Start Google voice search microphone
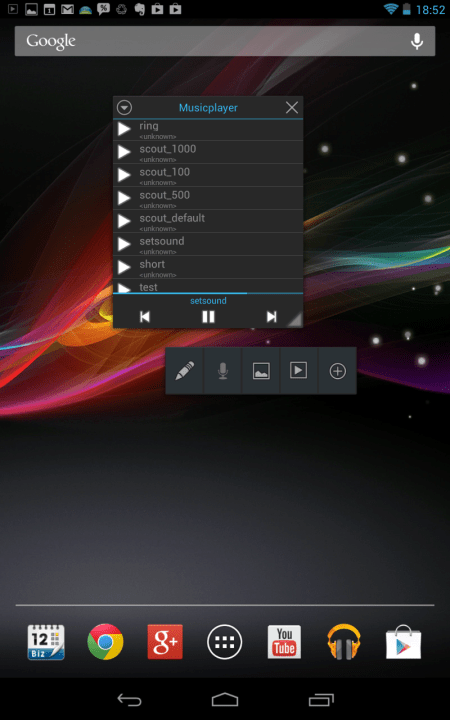Image resolution: width=450 pixels, height=720 pixels. point(417,41)
